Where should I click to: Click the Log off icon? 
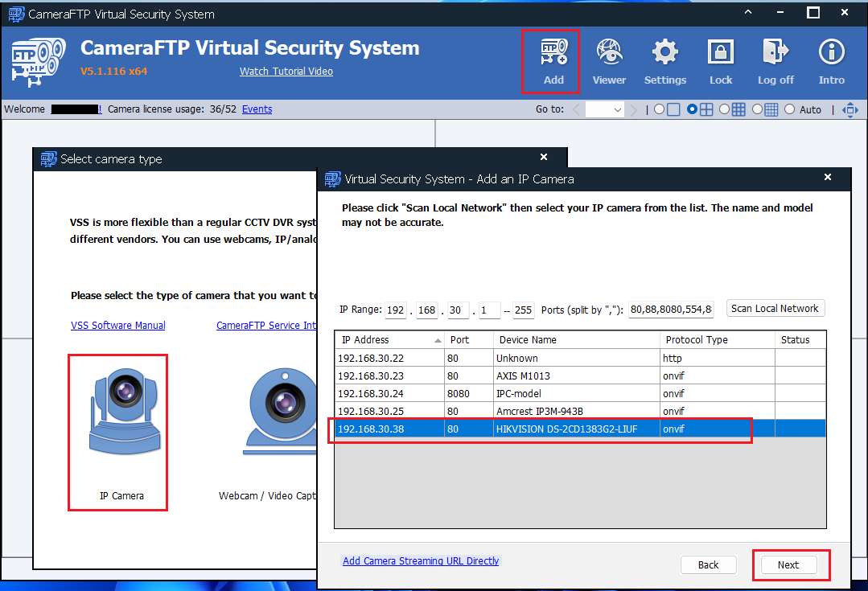[x=775, y=60]
